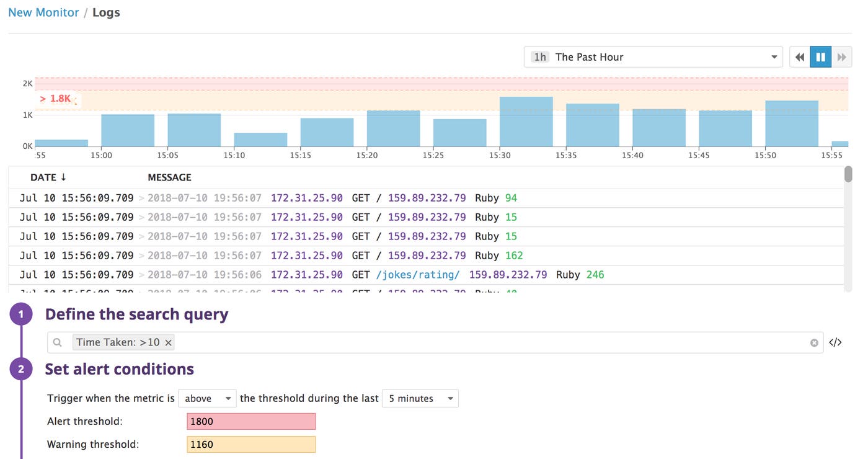
Task: Open 'The Past Hour' time range dropdown
Action: [x=653, y=56]
